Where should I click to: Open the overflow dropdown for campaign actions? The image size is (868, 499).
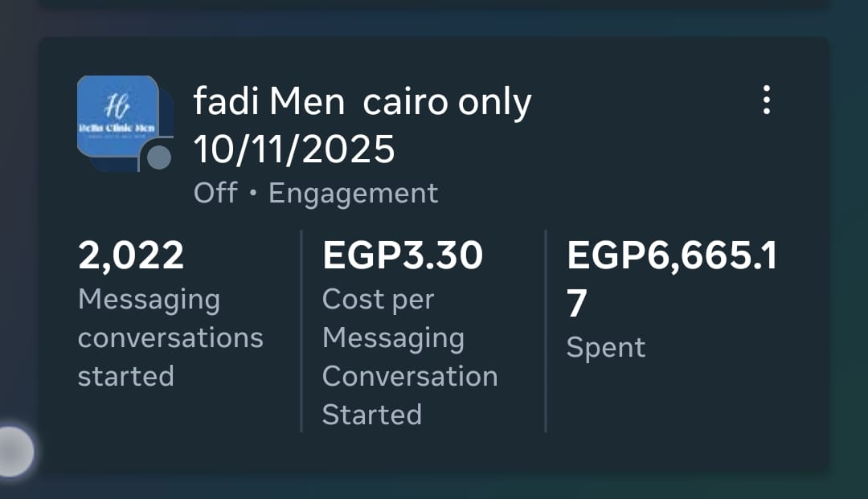(766, 100)
